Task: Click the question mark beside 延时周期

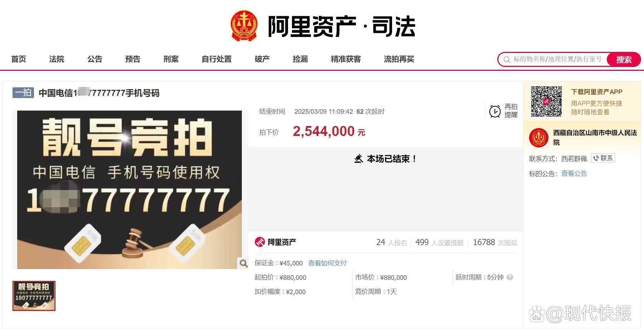Action: (x=510, y=277)
